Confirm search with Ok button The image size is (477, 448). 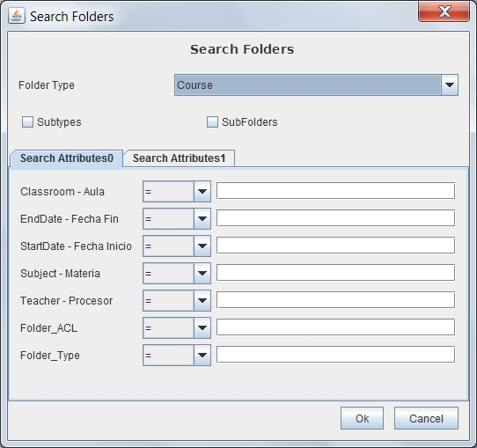362,418
